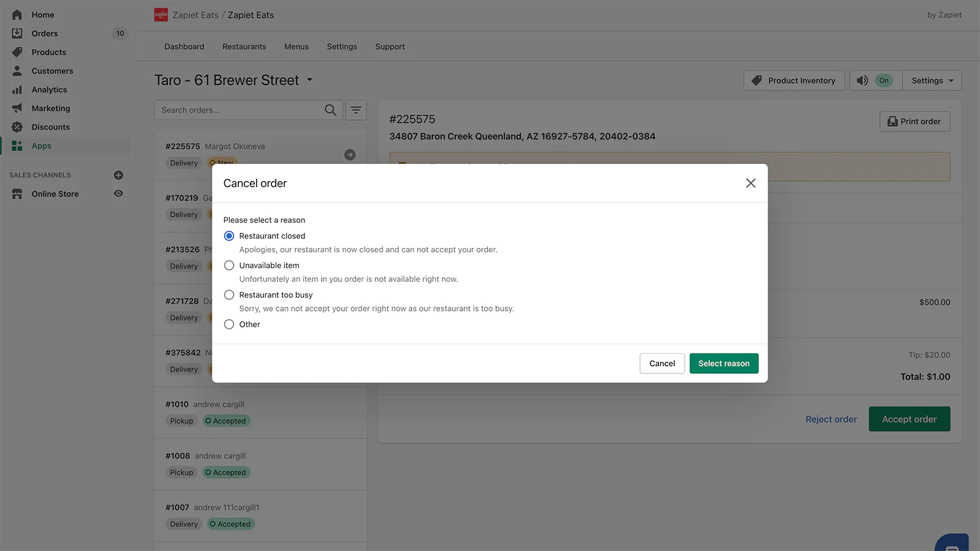Image resolution: width=980 pixels, height=551 pixels.
Task: Focus the Search orders input field
Action: coord(239,110)
